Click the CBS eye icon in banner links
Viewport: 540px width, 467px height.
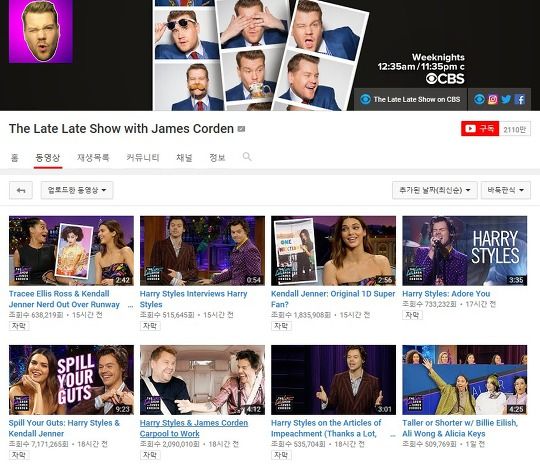point(479,100)
